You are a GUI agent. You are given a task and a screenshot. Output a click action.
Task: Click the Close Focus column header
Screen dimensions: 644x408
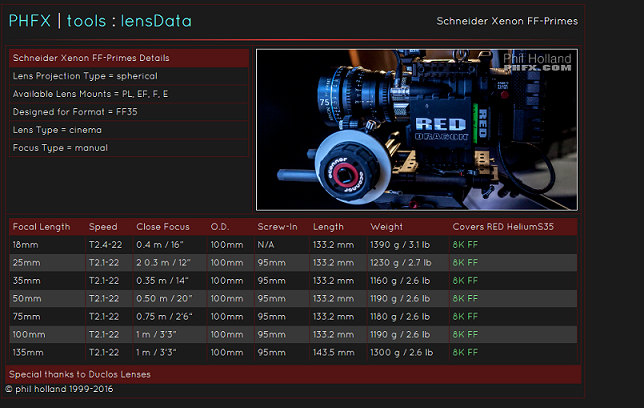click(163, 227)
